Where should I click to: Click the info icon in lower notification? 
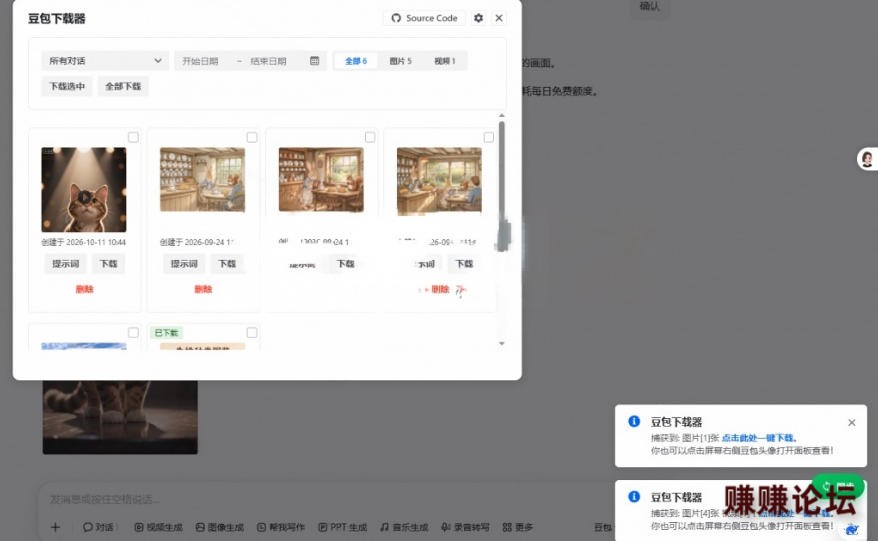pyautogui.click(x=634, y=496)
